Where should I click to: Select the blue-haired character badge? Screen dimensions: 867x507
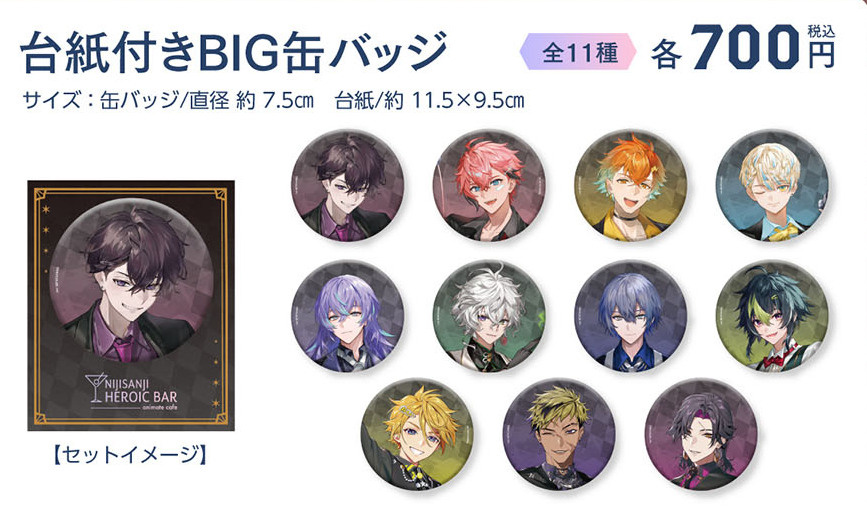pos(630,316)
